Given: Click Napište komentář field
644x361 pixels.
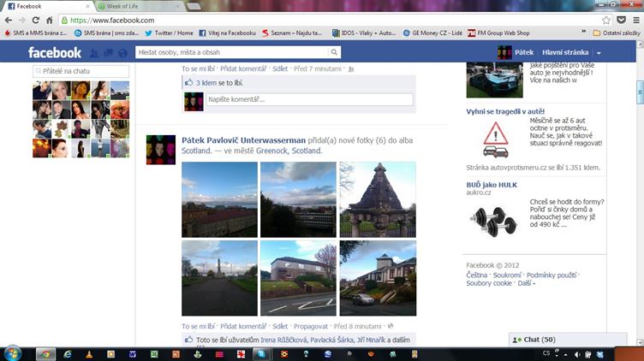Looking at the screenshot, I should click(309, 100).
